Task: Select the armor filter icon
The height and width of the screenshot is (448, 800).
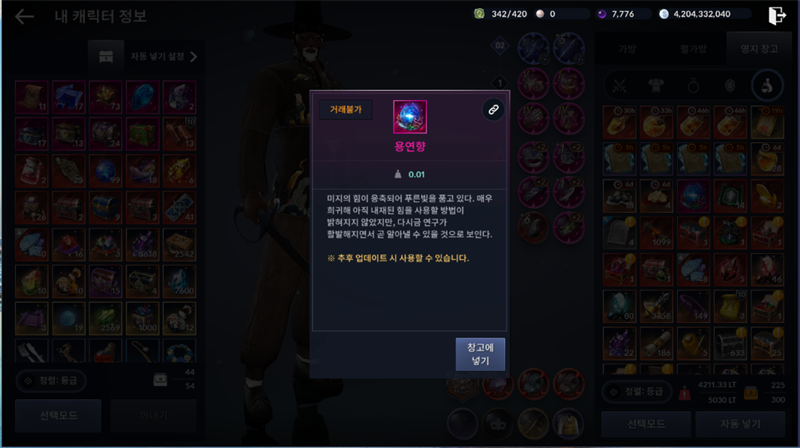Action: (656, 86)
